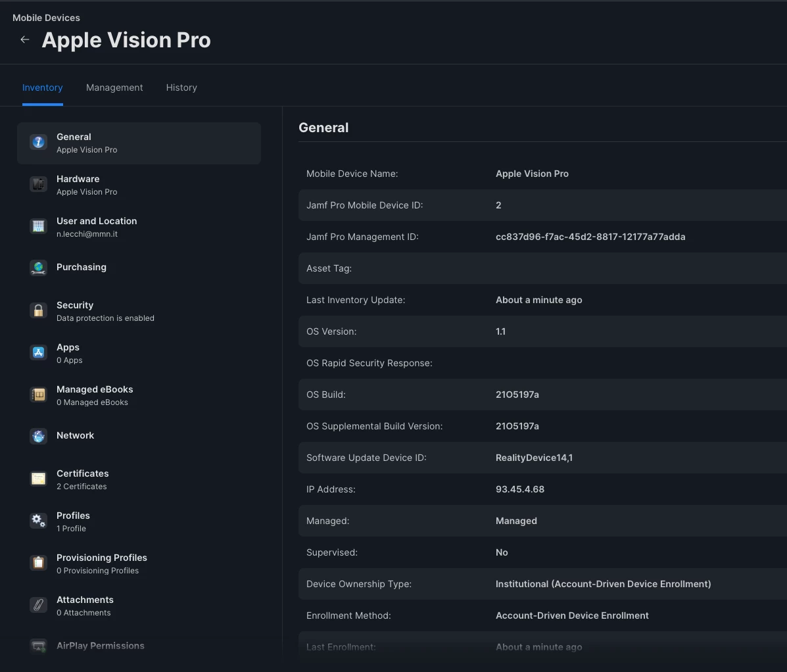Click the 'RealityDevice14,1' value
The width and height of the screenshot is (787, 672).
(x=534, y=458)
